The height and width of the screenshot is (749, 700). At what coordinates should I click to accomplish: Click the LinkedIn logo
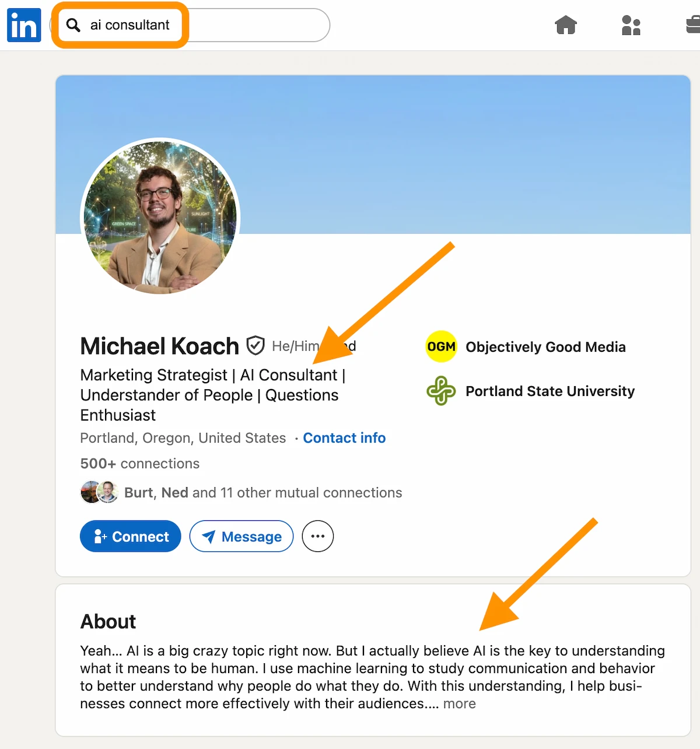point(23,25)
